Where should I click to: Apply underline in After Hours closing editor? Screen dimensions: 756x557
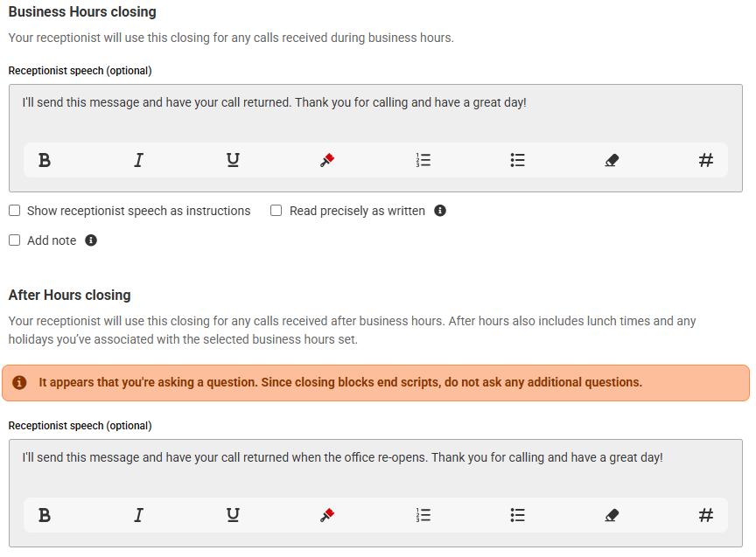click(233, 515)
